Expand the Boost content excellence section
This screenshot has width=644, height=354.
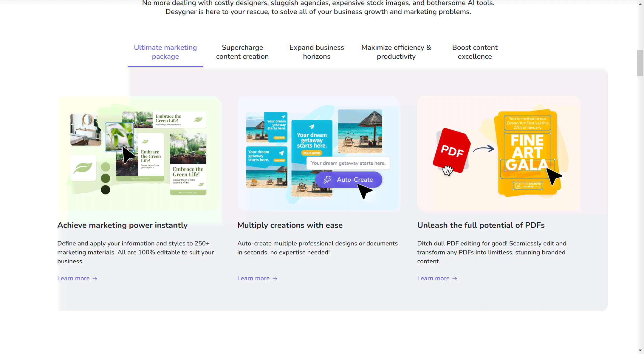tap(475, 52)
